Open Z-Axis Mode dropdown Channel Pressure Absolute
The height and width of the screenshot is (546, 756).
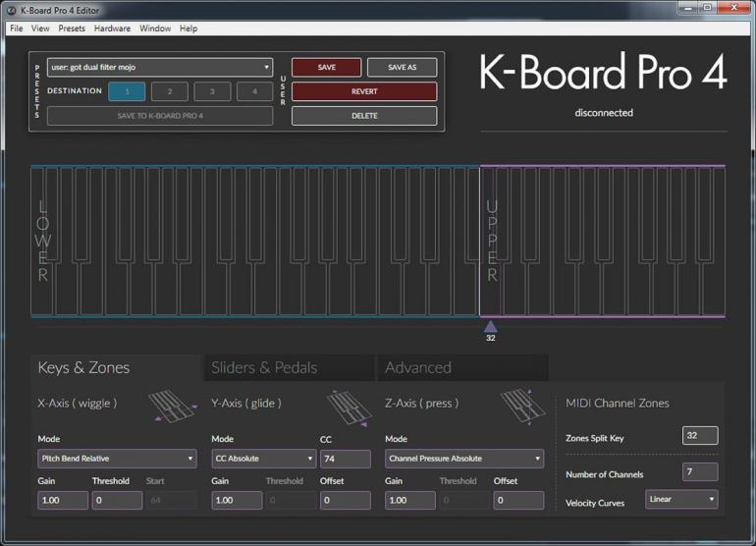coord(464,459)
